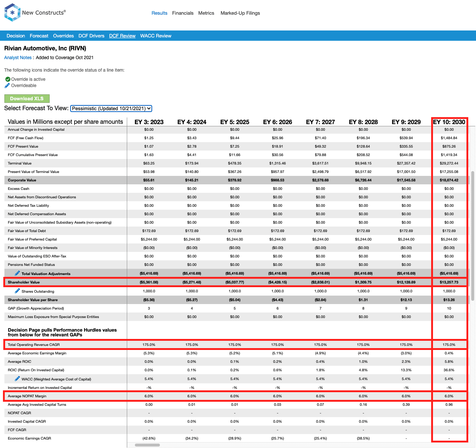Click the New Constructs hexagon logo
This screenshot has height=448, width=476.
pyautogui.click(x=12, y=12)
